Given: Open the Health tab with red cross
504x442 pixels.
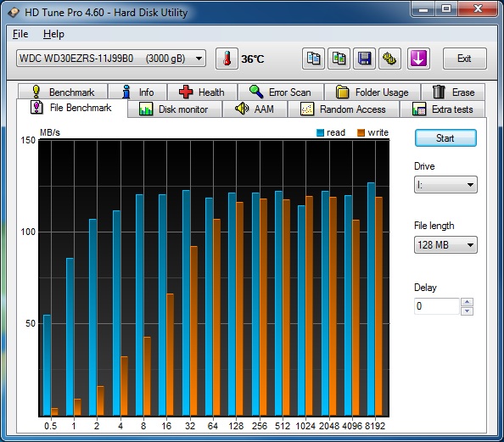Looking at the screenshot, I should click(202, 92).
